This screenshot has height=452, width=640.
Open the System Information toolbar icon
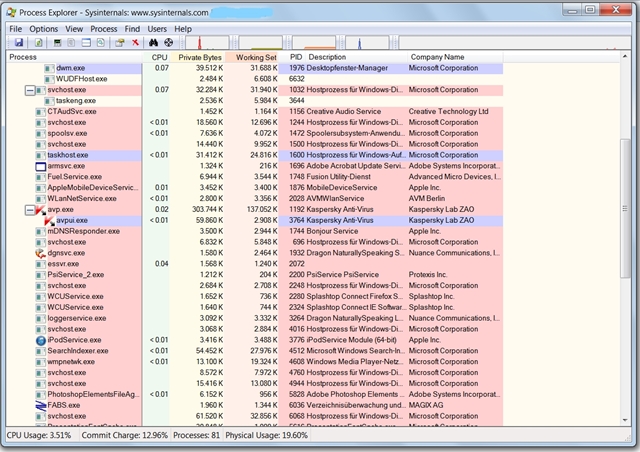(57, 42)
